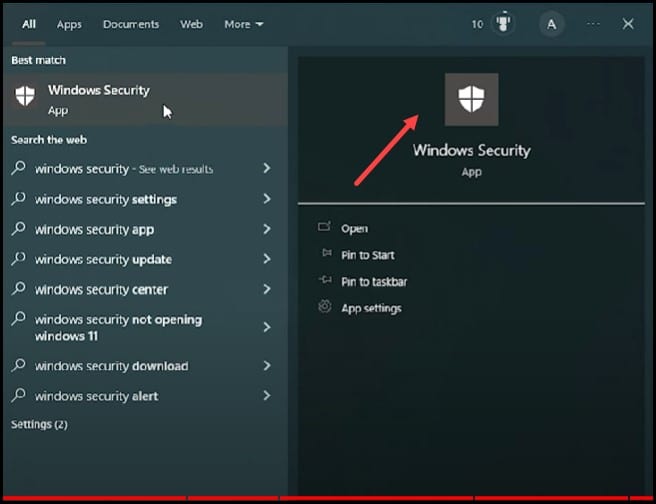Viewport: 656px width, 504px height.
Task: Click the large Windows Security app tile icon
Action: coord(472,100)
